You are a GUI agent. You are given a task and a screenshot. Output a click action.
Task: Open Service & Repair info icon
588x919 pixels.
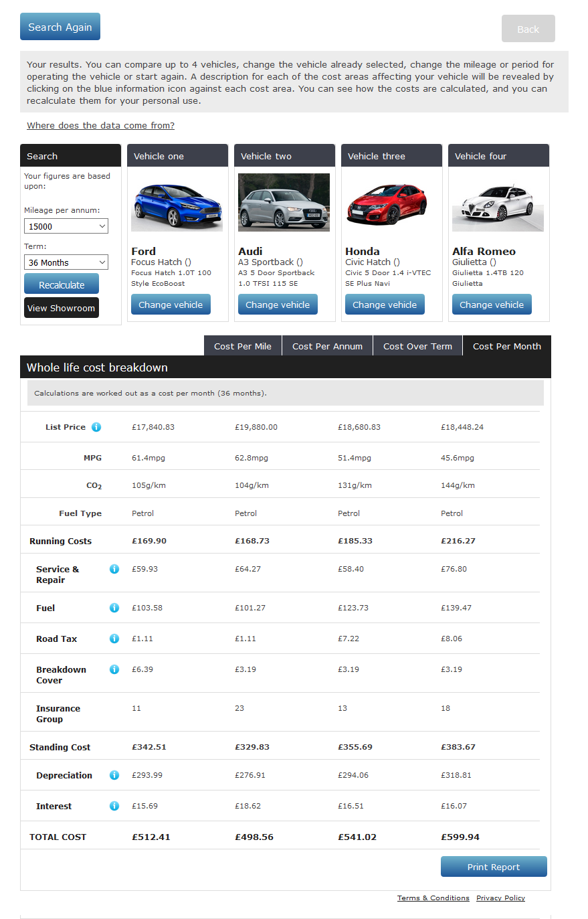coord(114,569)
